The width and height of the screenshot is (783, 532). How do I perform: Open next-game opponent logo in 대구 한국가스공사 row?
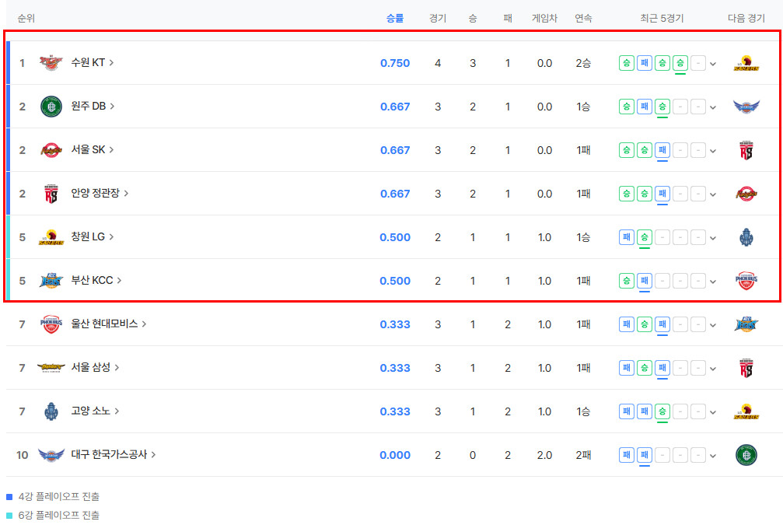click(x=746, y=455)
